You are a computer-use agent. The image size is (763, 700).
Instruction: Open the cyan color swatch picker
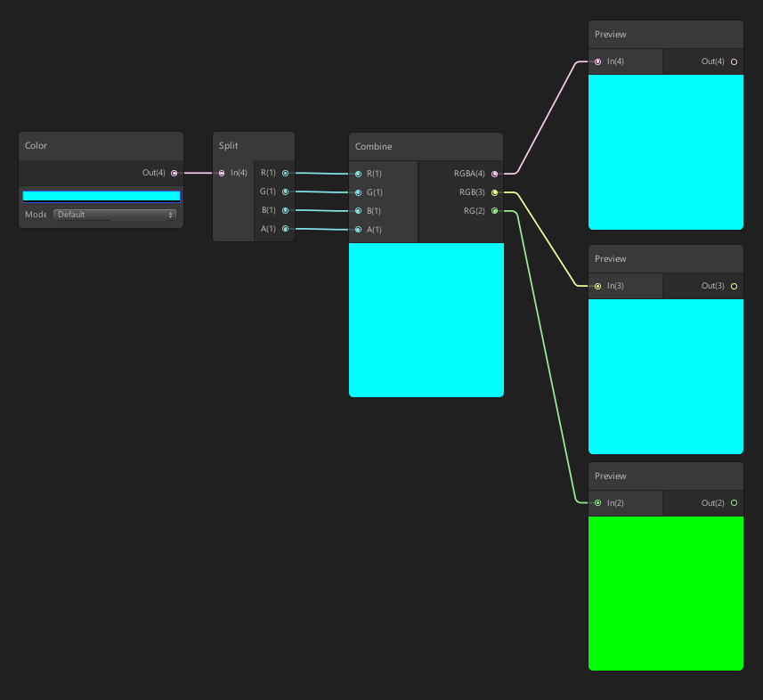coord(101,196)
